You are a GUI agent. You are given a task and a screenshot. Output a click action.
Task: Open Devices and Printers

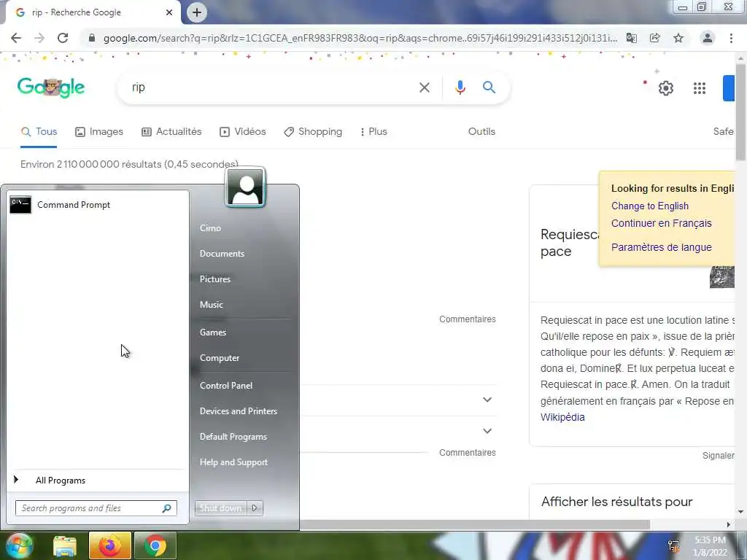click(x=239, y=411)
